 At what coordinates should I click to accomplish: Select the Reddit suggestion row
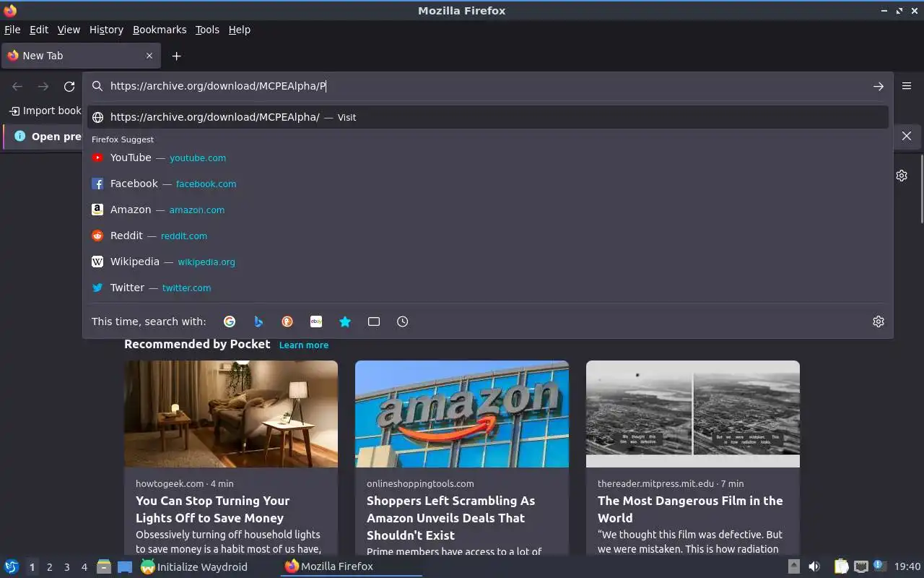tap(488, 236)
